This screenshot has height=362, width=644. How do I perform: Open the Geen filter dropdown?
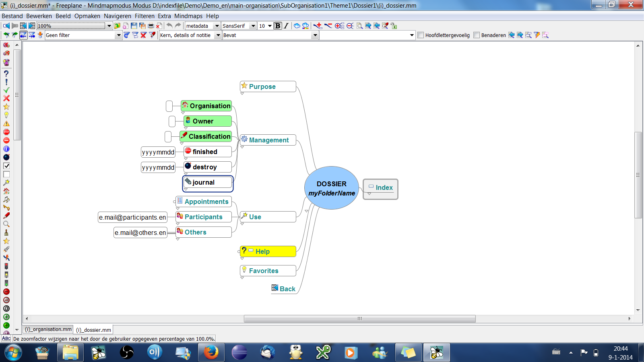point(118,35)
